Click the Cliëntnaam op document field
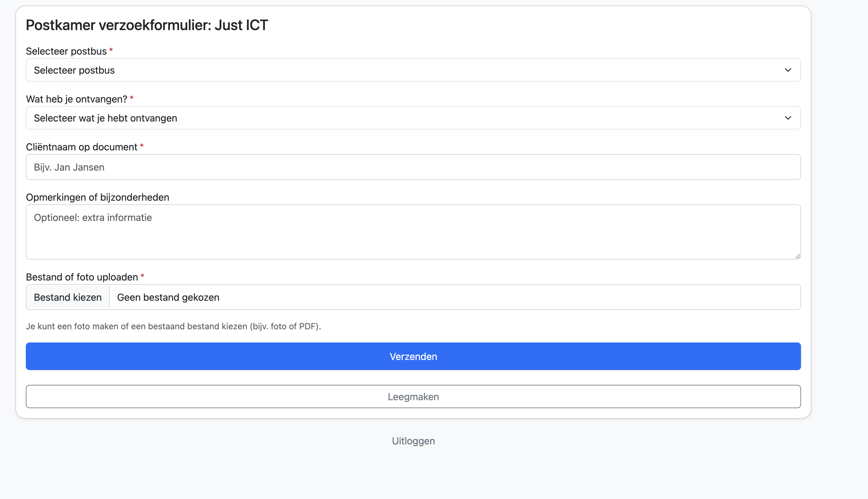This screenshot has height=499, width=868. click(413, 167)
